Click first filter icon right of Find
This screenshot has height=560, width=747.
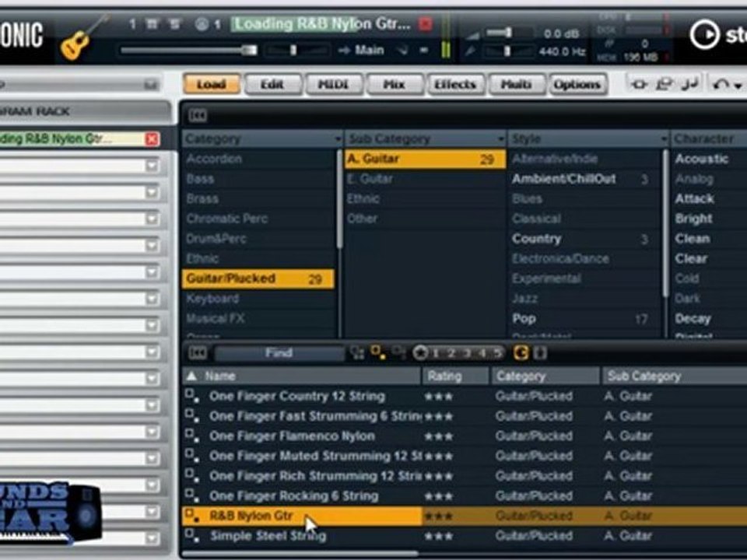pos(357,353)
